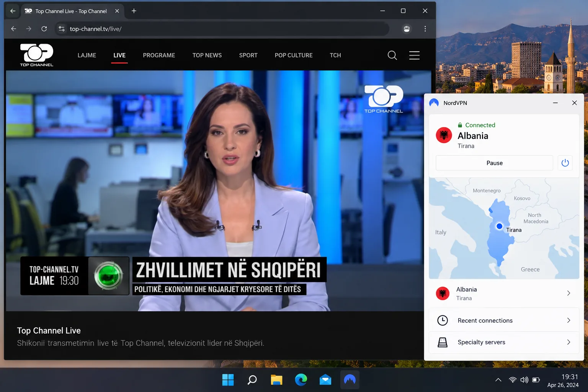The height and width of the screenshot is (392, 588).
Task: Open PROGRAME section
Action: (159, 55)
